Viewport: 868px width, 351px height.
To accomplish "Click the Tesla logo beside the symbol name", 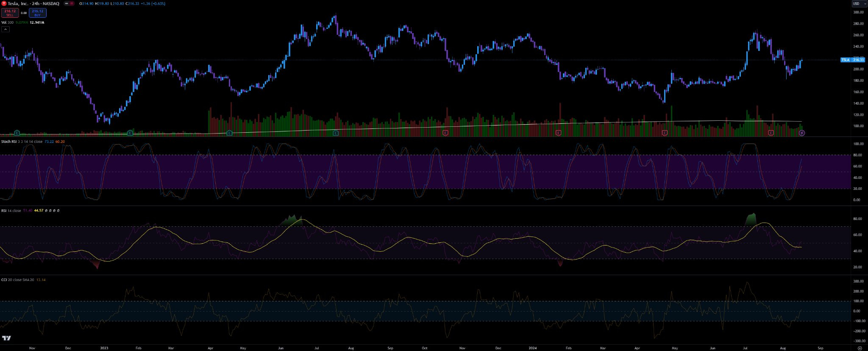I will (x=4, y=3).
